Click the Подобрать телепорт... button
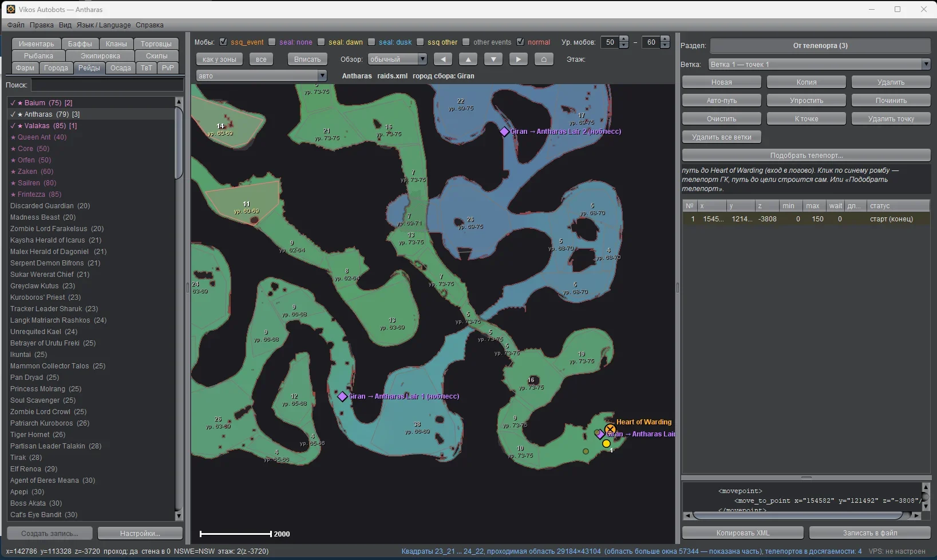 tap(806, 156)
